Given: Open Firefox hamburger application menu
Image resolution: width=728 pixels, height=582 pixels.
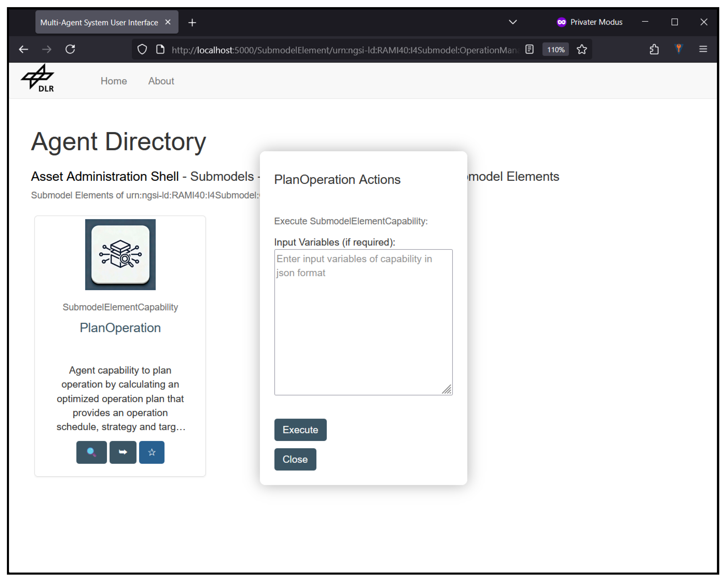Looking at the screenshot, I should (703, 49).
